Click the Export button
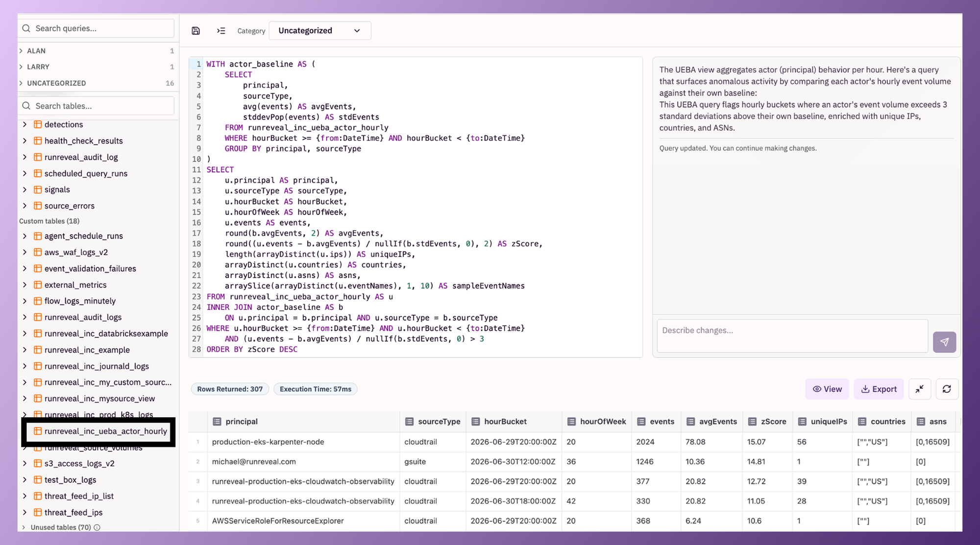980x545 pixels. tap(879, 389)
